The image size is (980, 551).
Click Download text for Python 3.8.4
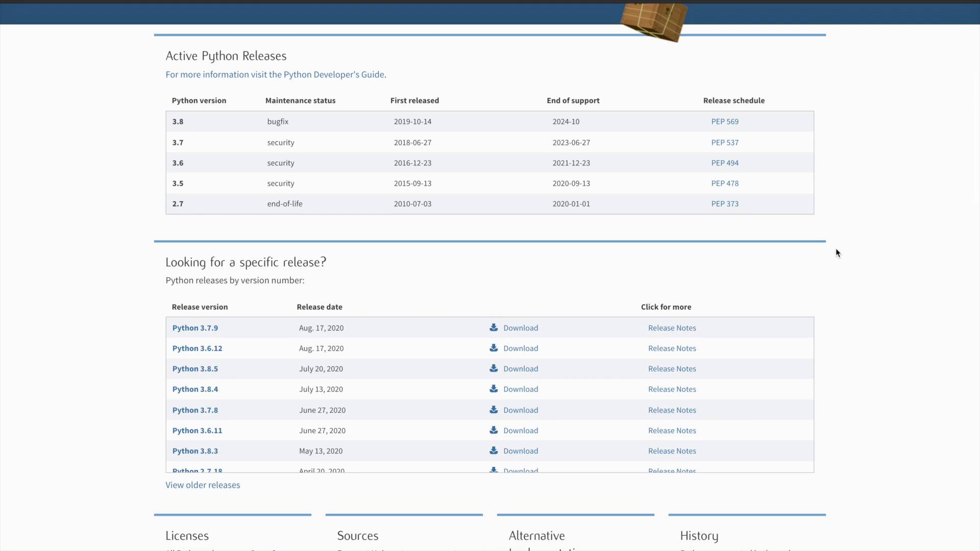coord(521,389)
